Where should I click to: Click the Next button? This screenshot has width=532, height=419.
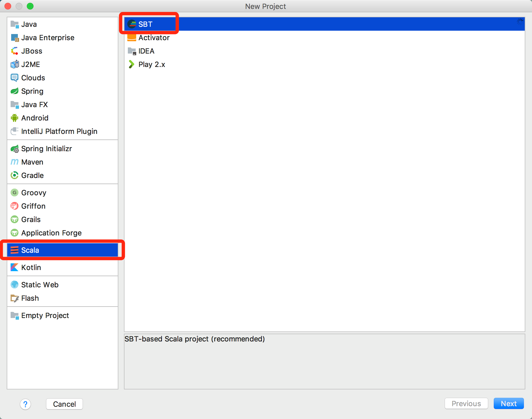click(509, 404)
